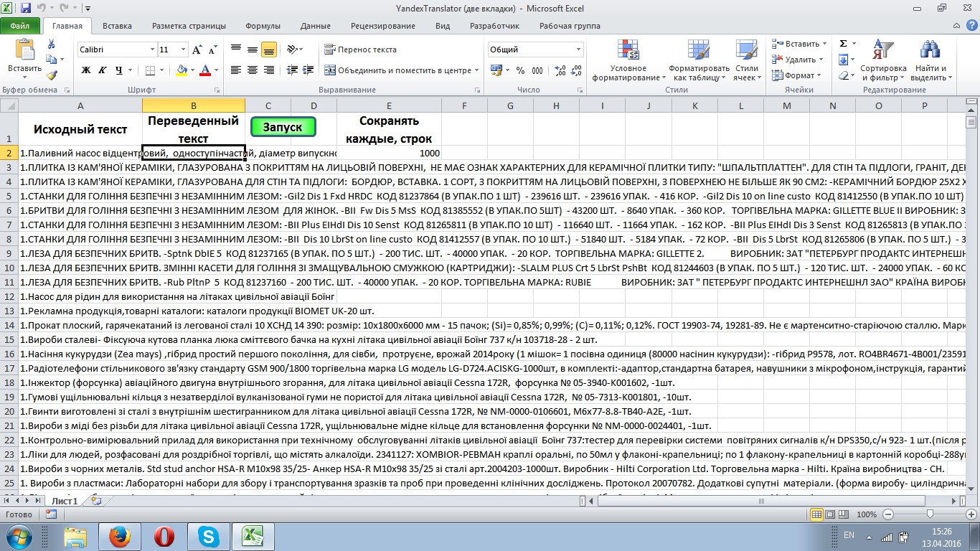Toggle italic with the К button

(x=103, y=70)
